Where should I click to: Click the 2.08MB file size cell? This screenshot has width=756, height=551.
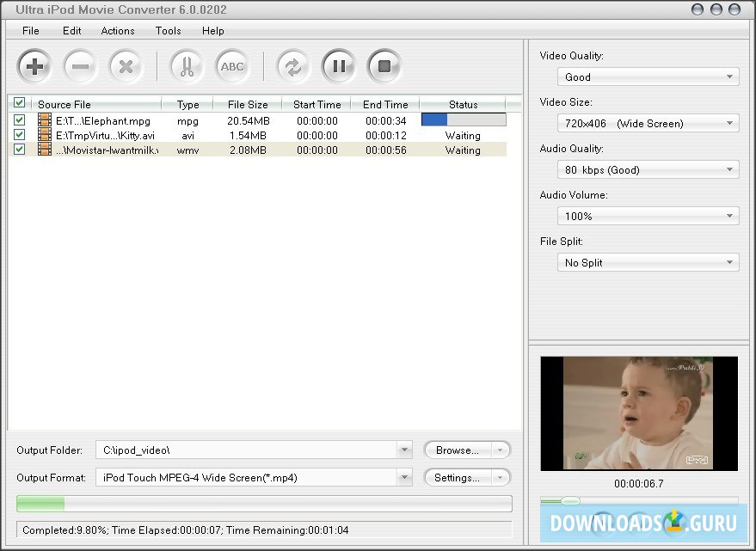248,150
